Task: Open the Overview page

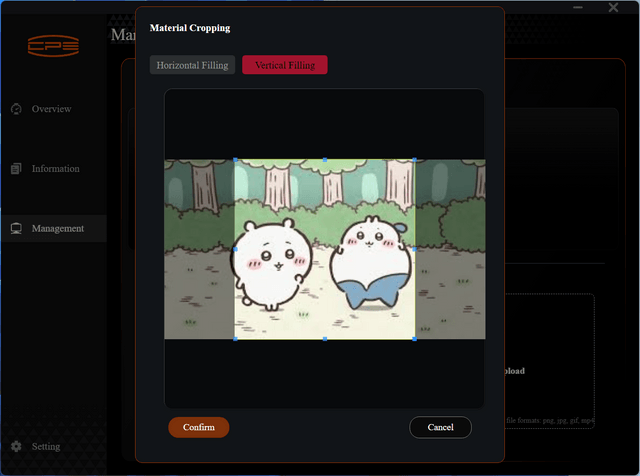Action: (53, 109)
